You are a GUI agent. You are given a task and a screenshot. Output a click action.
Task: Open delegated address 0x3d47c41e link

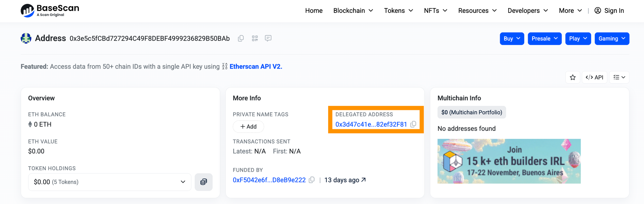371,125
